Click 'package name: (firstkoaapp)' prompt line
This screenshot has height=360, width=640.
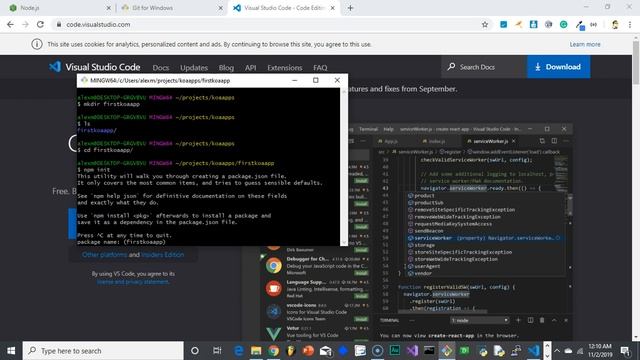click(121, 242)
